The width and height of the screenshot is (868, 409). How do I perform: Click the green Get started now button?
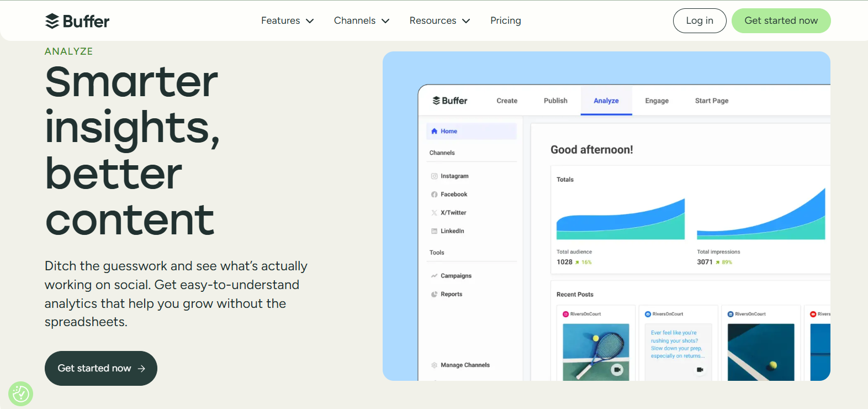781,21
